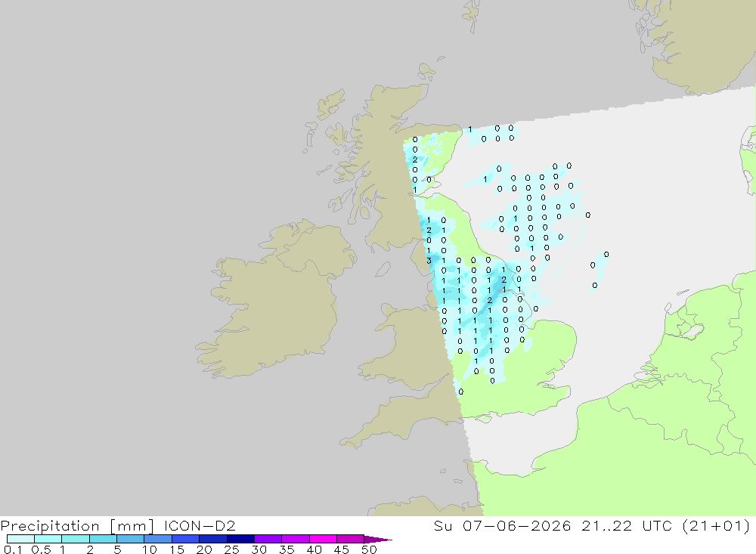Viewport: 756px width, 554px height.
Task: Click the "50" legend scale label
Action: (x=369, y=549)
